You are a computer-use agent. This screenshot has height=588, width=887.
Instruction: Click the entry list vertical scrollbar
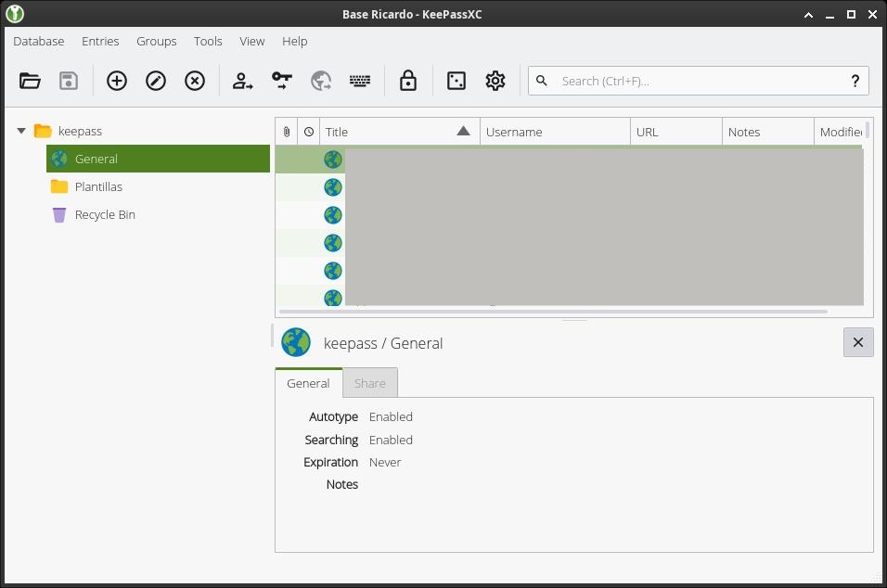coord(868,130)
